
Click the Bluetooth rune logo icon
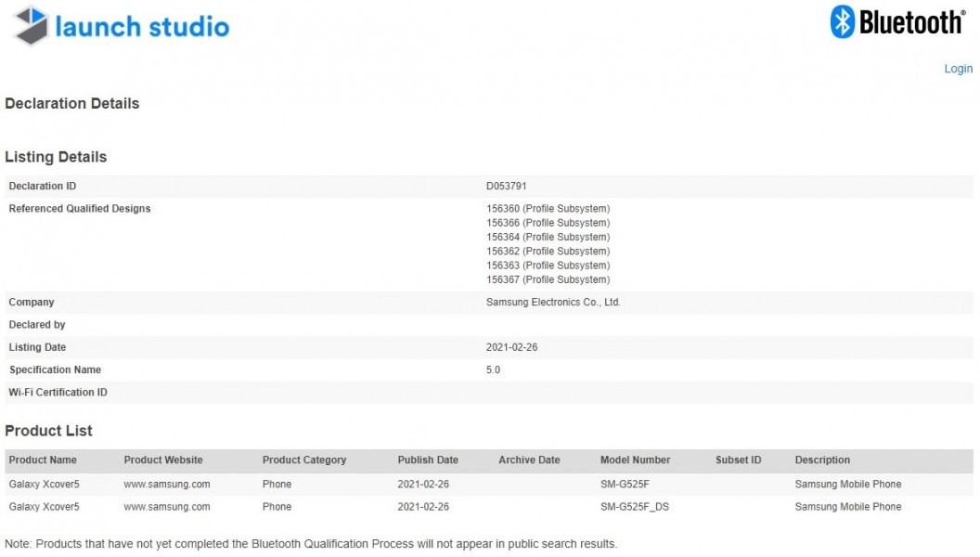click(x=842, y=22)
